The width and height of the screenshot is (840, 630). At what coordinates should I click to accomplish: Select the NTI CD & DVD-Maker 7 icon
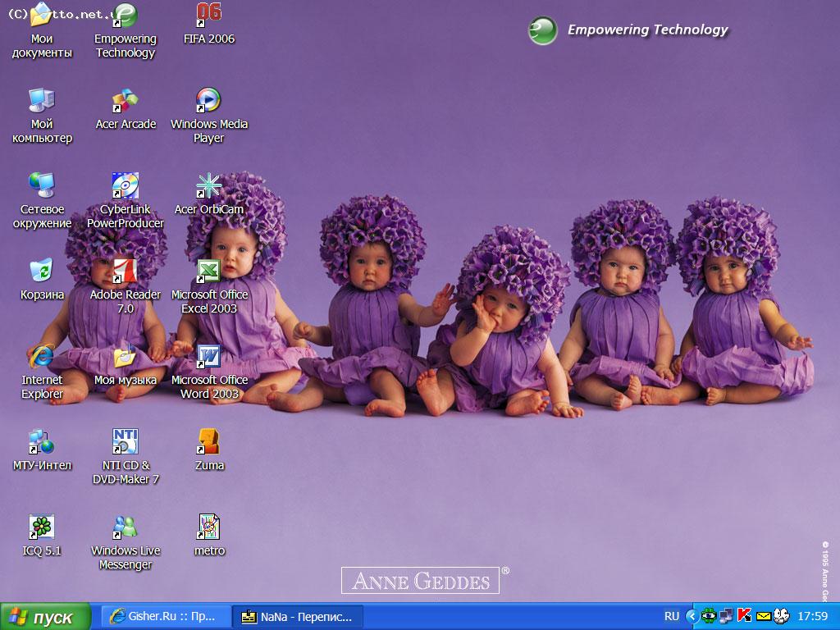(126, 443)
